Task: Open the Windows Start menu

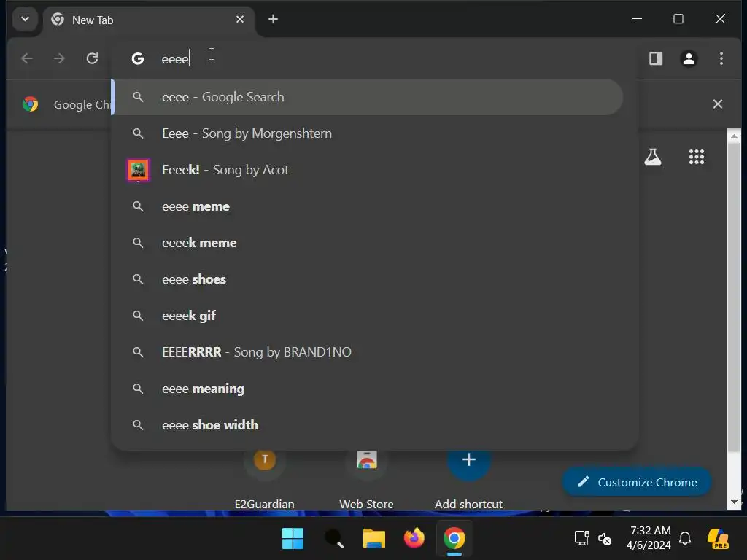Action: (293, 539)
